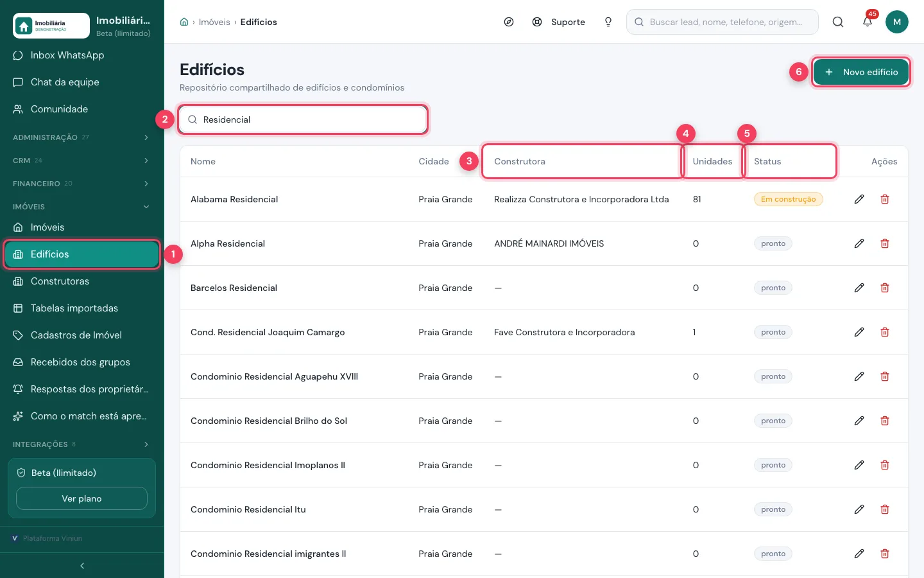Expand the Financeiro sidebar section
Viewport: 924px width, 578px height.
[x=82, y=184]
